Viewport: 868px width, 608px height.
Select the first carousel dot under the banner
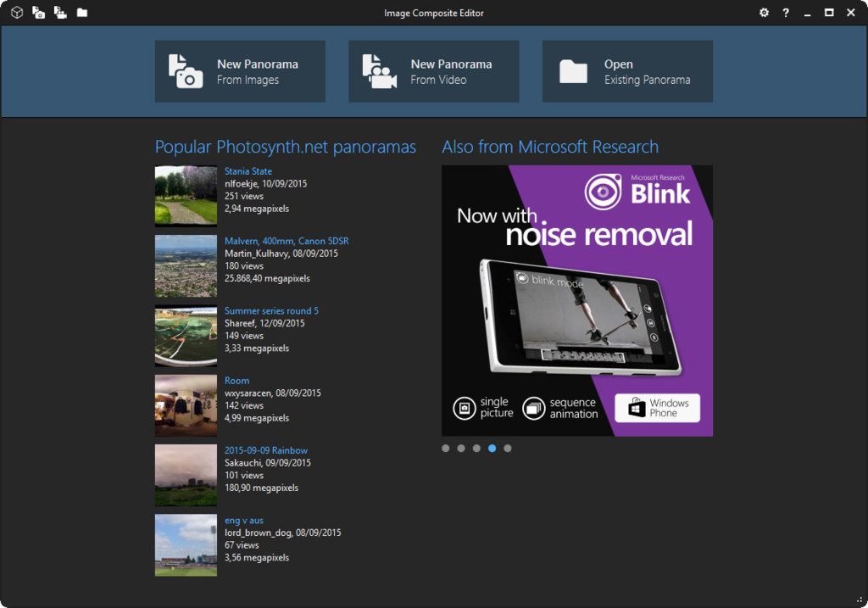(x=446, y=449)
